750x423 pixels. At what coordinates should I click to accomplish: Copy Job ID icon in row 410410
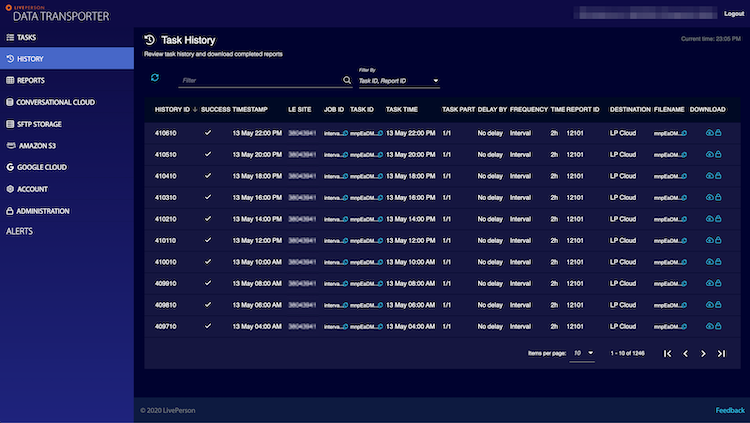click(x=345, y=176)
